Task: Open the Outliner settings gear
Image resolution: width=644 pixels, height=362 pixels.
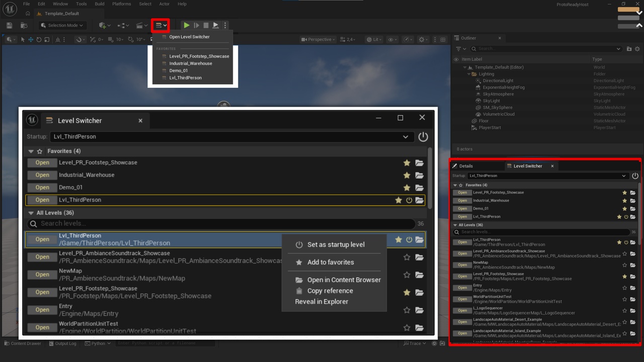Action: (638, 49)
